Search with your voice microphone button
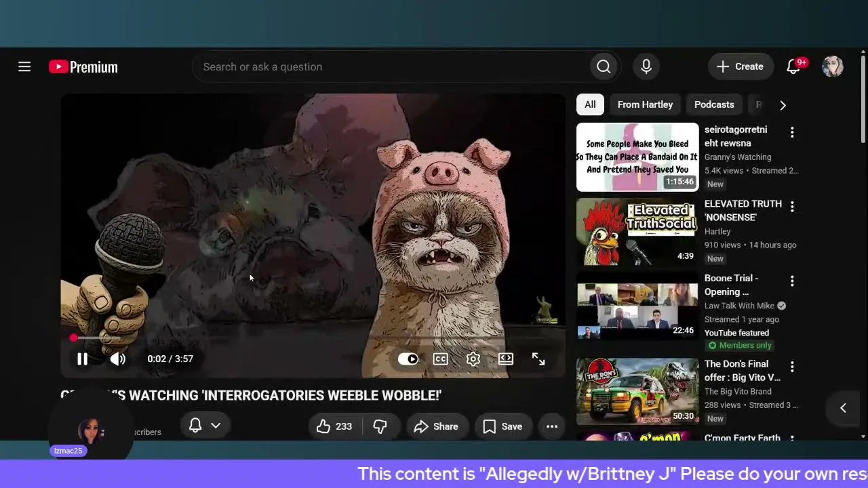Screen dimensions: 868x488 (x=646, y=66)
